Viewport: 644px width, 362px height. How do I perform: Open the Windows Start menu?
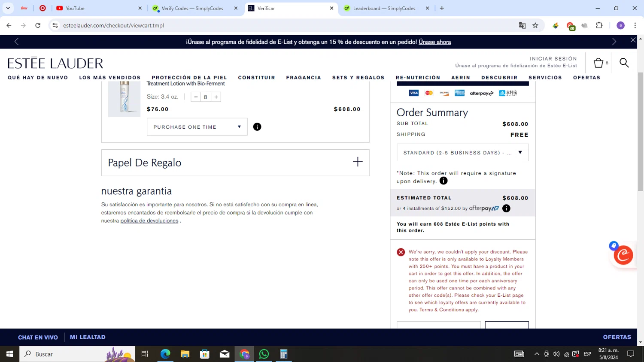(9, 354)
